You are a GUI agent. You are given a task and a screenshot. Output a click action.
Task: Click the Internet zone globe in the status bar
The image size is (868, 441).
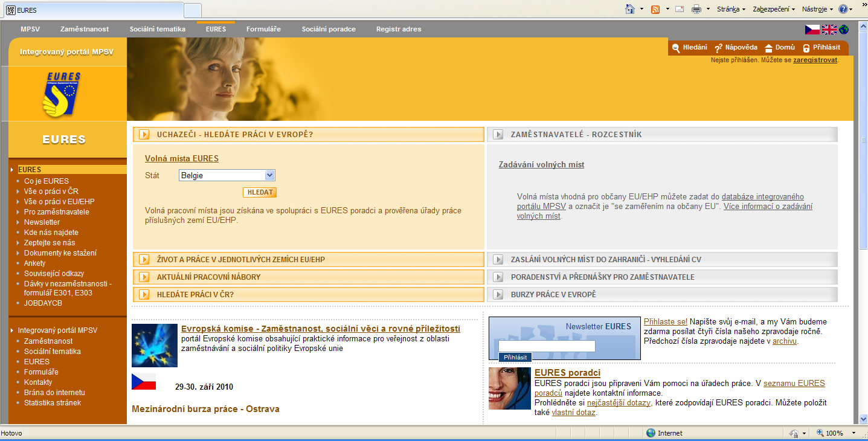tap(651, 433)
